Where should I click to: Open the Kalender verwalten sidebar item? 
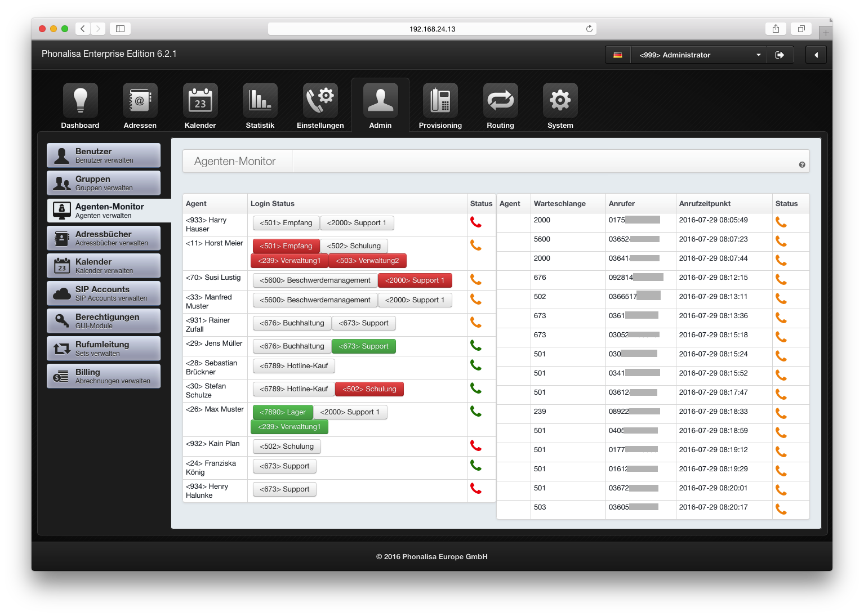pos(104,266)
